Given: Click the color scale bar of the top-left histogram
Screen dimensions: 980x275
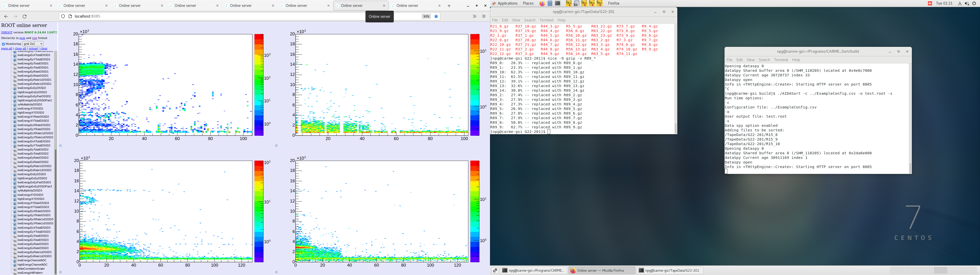Looking at the screenshot, I should pos(259,84).
